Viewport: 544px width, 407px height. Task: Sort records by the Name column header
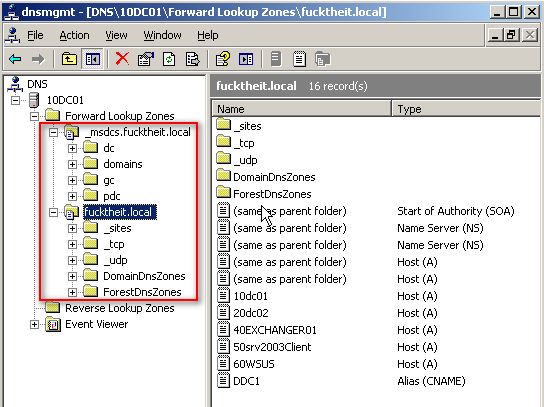pos(301,109)
